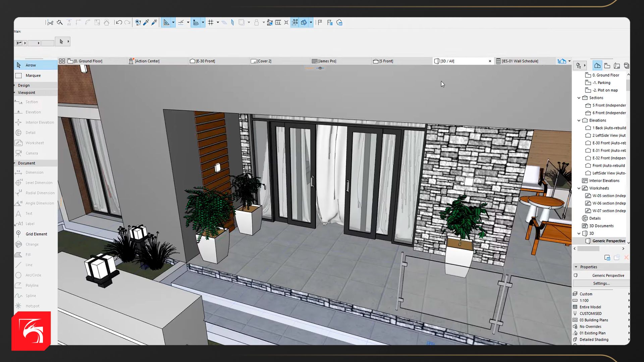Select the Polyline tool

pyautogui.click(x=36, y=286)
